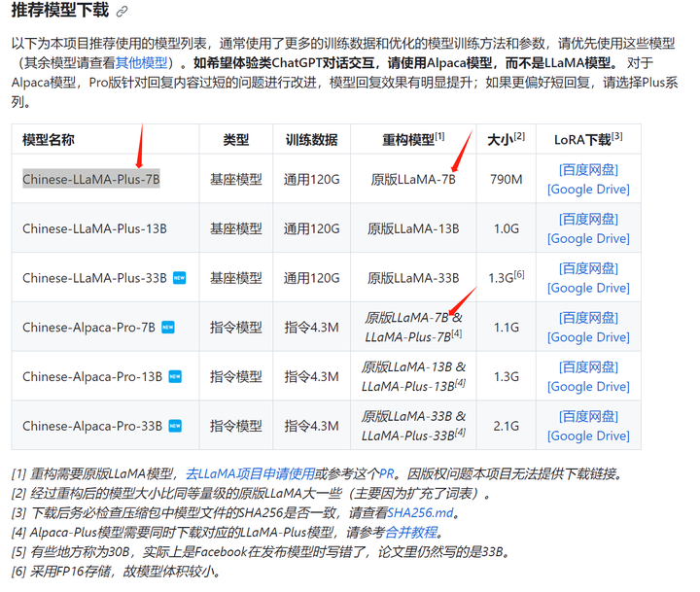Click the 1.0G size cell
Viewport: 700px width, 592px height.
pyautogui.click(x=507, y=228)
